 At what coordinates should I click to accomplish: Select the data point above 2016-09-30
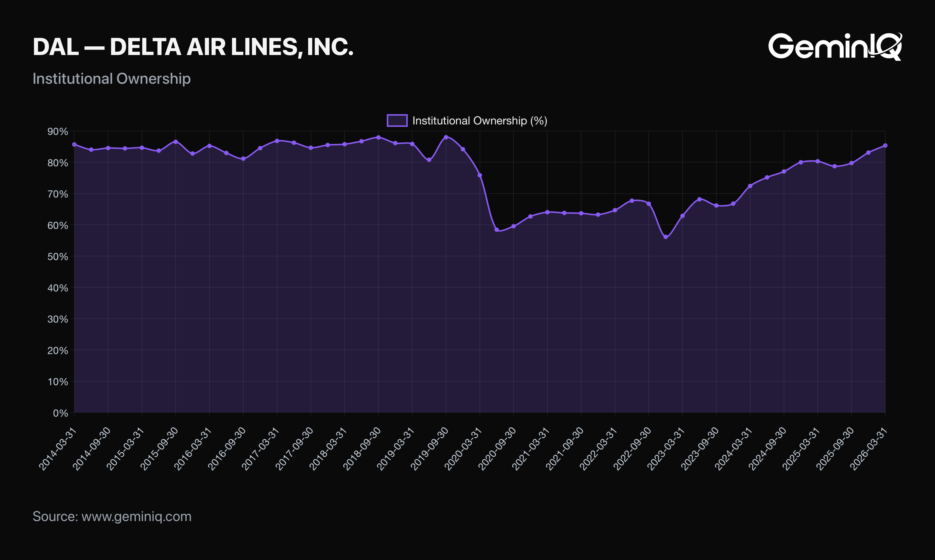click(243, 159)
